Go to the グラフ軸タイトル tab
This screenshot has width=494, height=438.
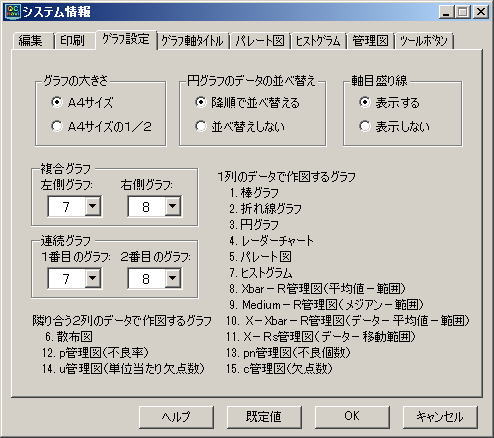click(193, 41)
